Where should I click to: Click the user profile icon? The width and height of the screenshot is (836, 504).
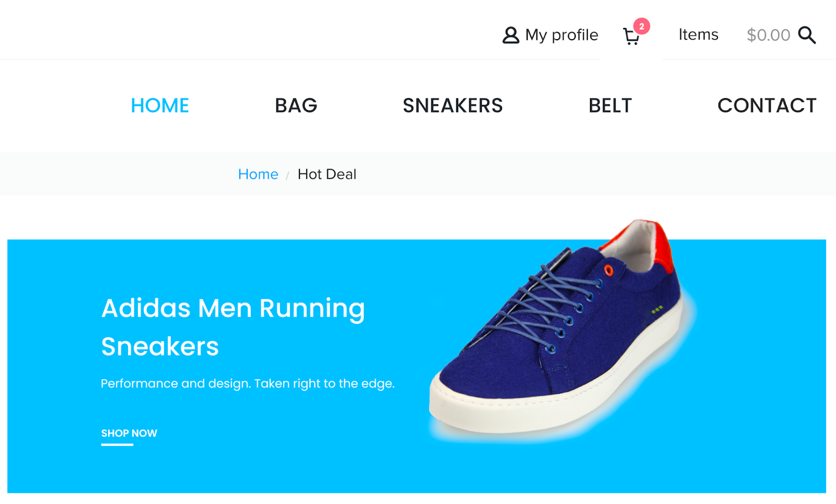(510, 35)
